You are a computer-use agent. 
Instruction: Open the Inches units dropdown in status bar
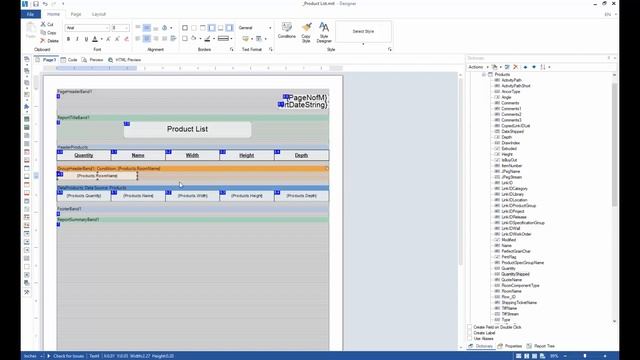(x=33, y=356)
